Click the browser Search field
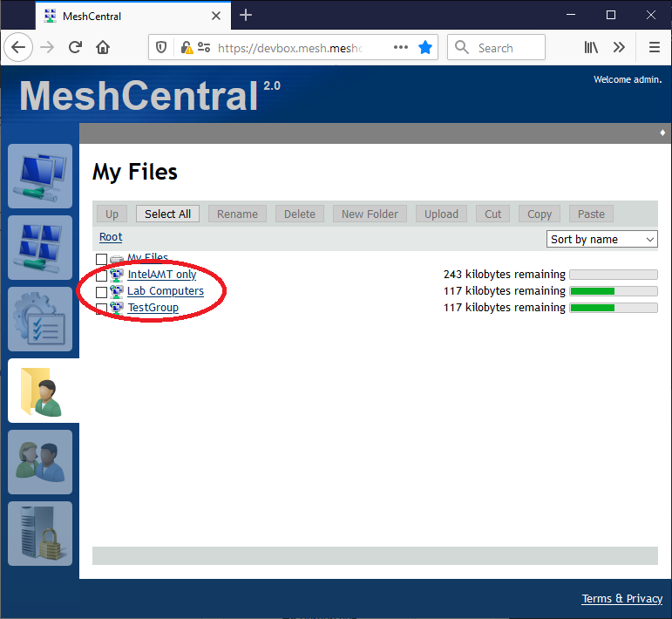The width and height of the screenshot is (672, 619). click(x=496, y=47)
